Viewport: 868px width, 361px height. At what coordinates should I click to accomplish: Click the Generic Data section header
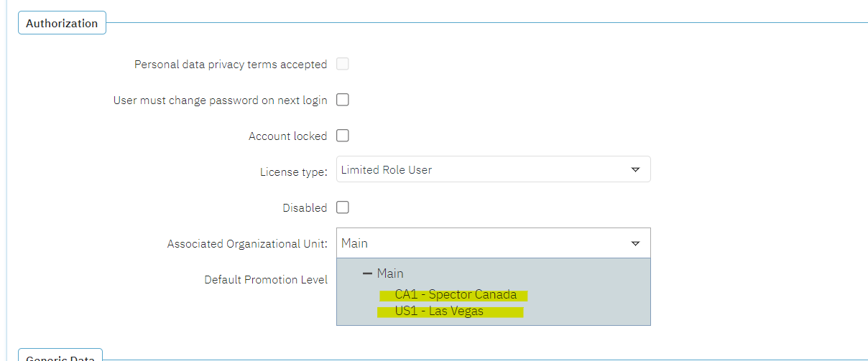tap(62, 356)
